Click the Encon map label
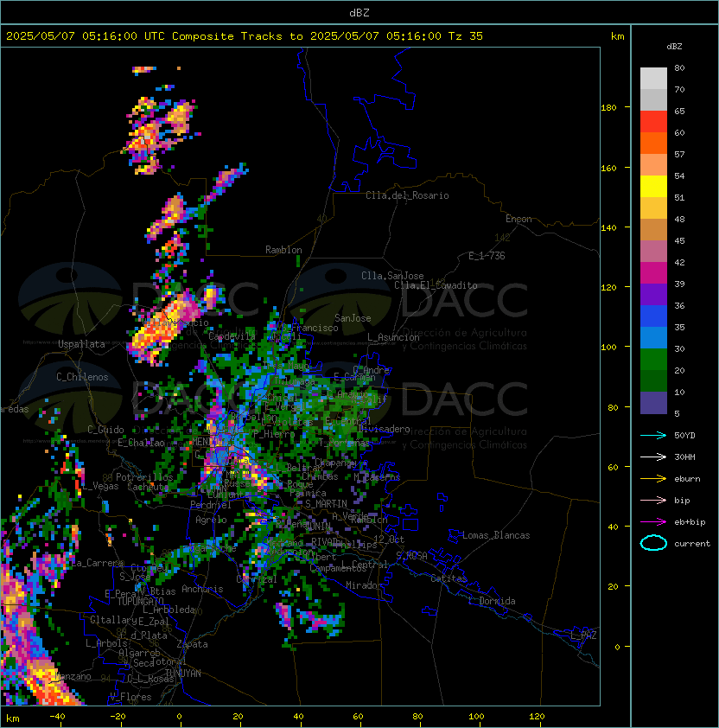Viewport: 719px width, 728px height. [x=519, y=219]
